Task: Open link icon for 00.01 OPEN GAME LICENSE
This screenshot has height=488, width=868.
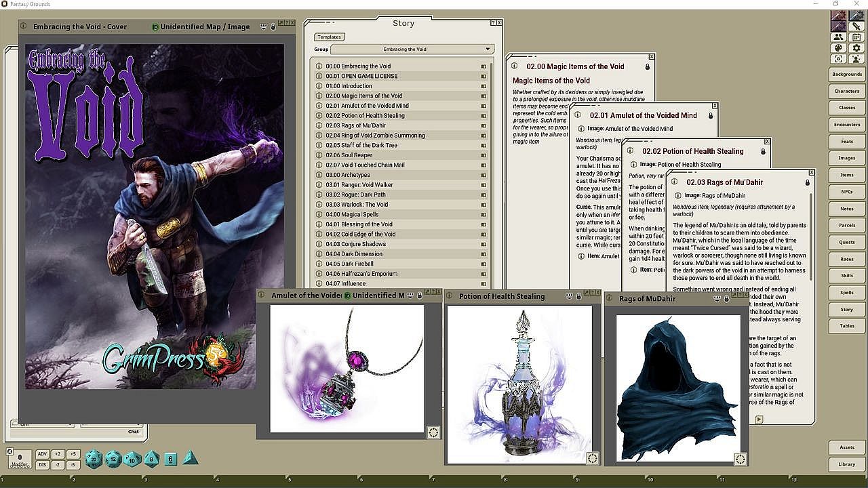Action: tap(319, 76)
